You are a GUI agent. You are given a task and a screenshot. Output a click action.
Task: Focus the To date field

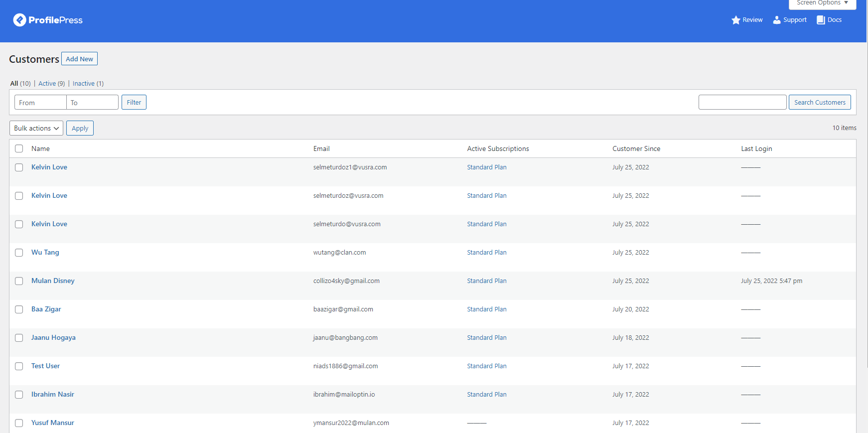click(93, 102)
